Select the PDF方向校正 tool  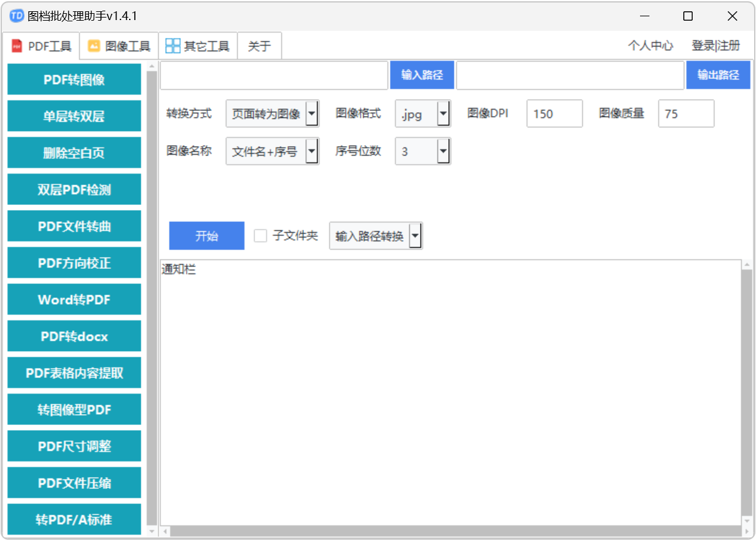74,263
